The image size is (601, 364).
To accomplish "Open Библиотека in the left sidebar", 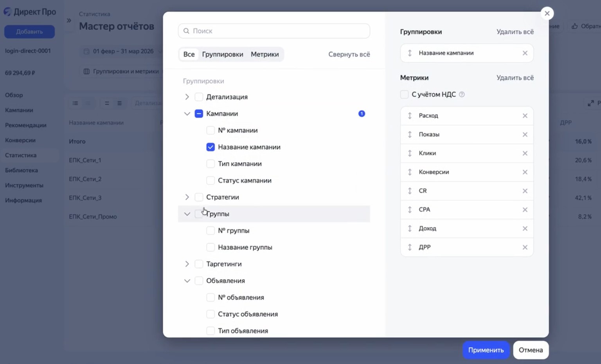I will pos(22,170).
